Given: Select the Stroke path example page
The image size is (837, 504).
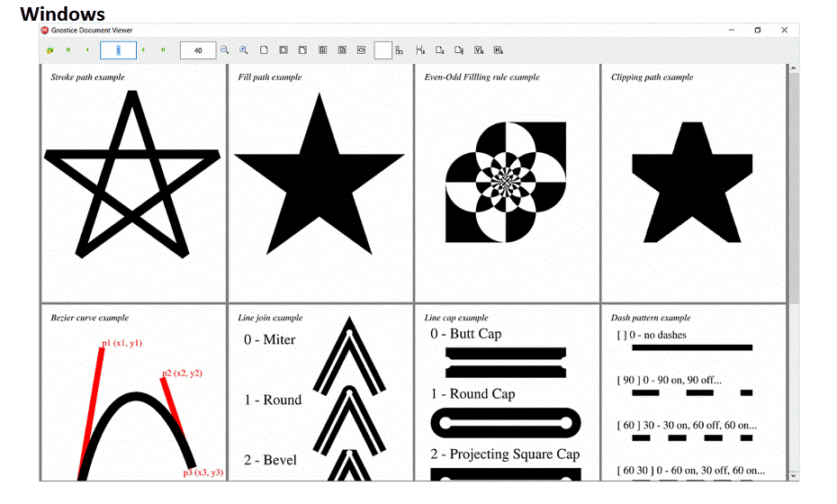Looking at the screenshot, I should (133, 183).
